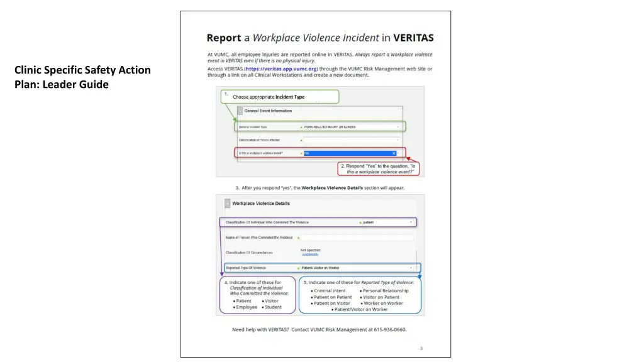Click page number 3 in the document footer
This screenshot has height=362, width=644.
(421, 348)
